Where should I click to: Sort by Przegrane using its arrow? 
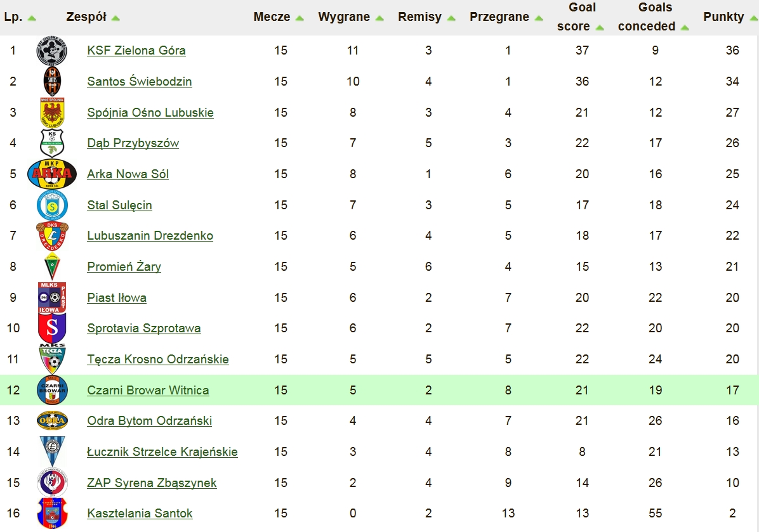pos(539,18)
